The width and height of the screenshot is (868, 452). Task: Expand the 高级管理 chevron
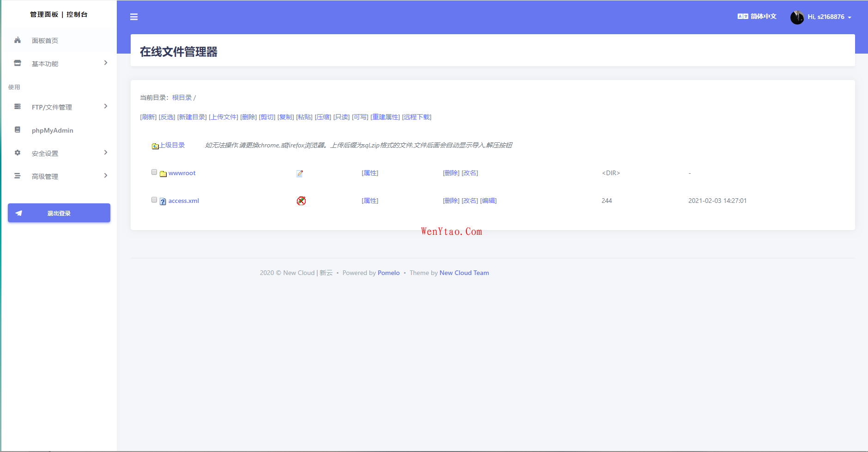(x=106, y=176)
